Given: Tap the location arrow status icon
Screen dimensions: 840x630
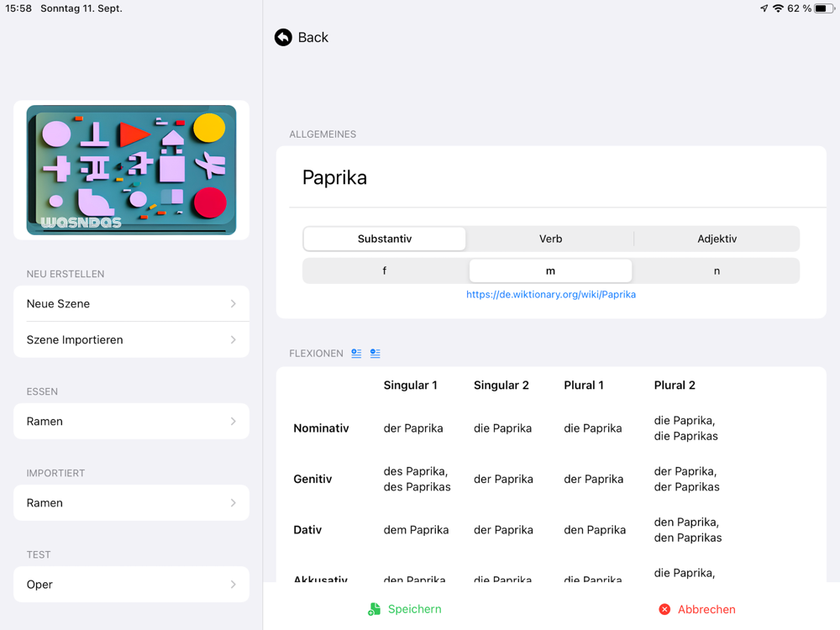Looking at the screenshot, I should point(764,8).
